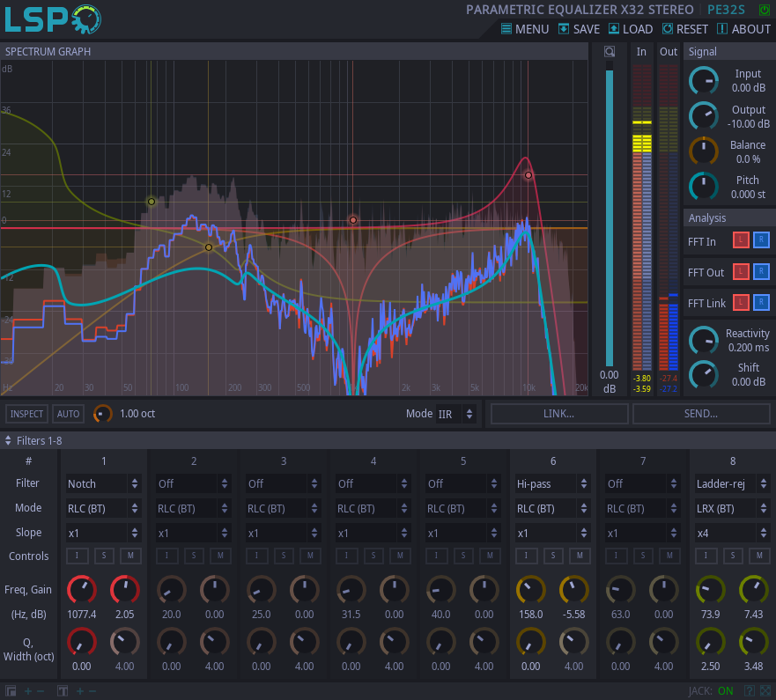The image size is (776, 700).
Task: Open filter 1 type dropdown showing Notch
Action: coord(103,483)
